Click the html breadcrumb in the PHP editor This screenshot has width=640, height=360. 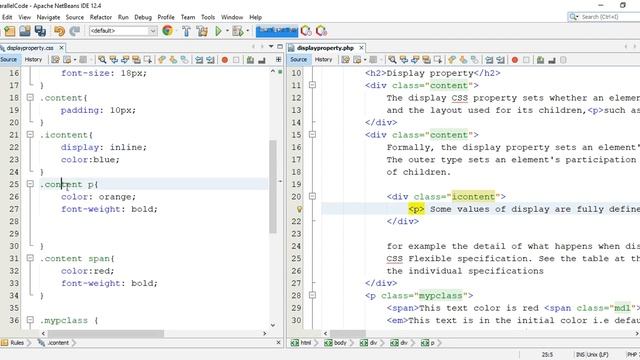tap(302, 343)
